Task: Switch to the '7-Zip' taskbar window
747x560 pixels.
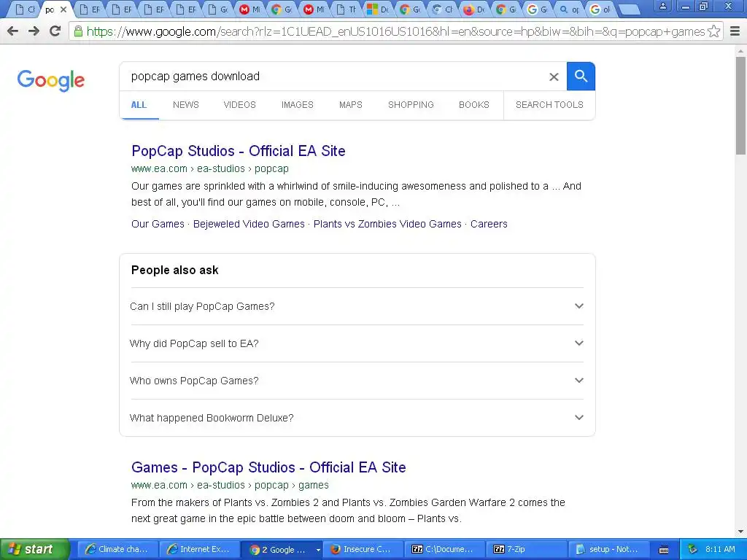Action: click(526, 550)
